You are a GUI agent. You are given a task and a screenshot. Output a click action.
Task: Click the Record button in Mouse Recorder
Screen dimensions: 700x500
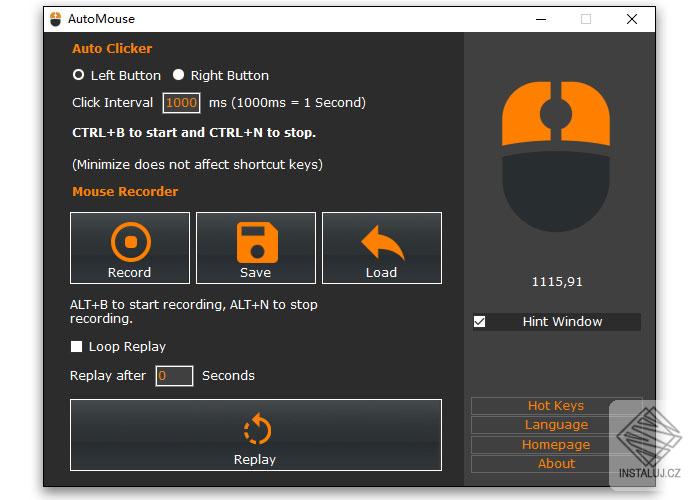click(130, 248)
